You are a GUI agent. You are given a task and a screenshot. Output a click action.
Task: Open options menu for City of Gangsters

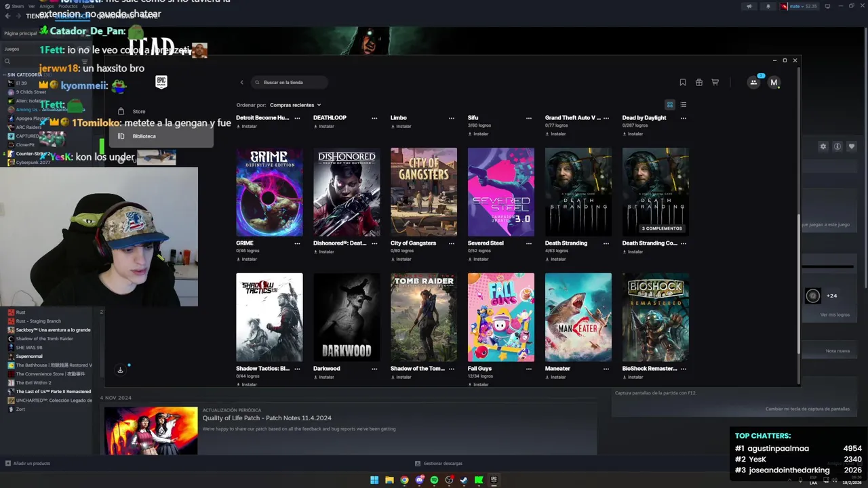452,243
